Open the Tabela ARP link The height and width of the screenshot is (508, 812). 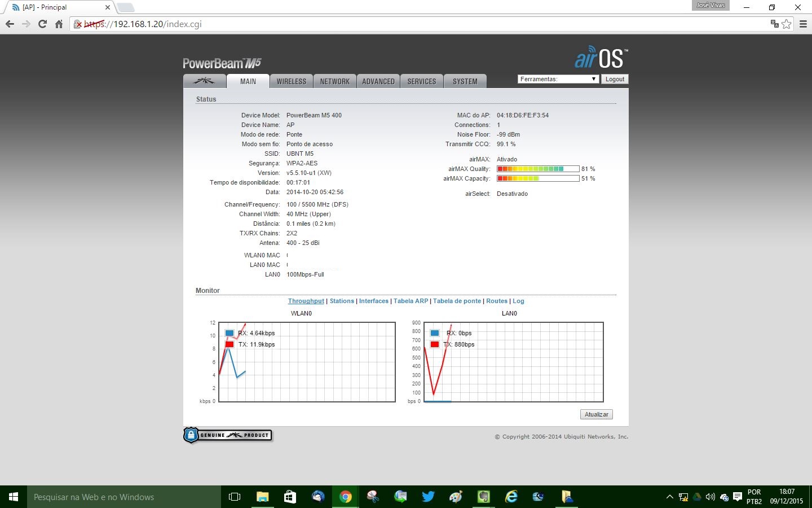pos(411,301)
